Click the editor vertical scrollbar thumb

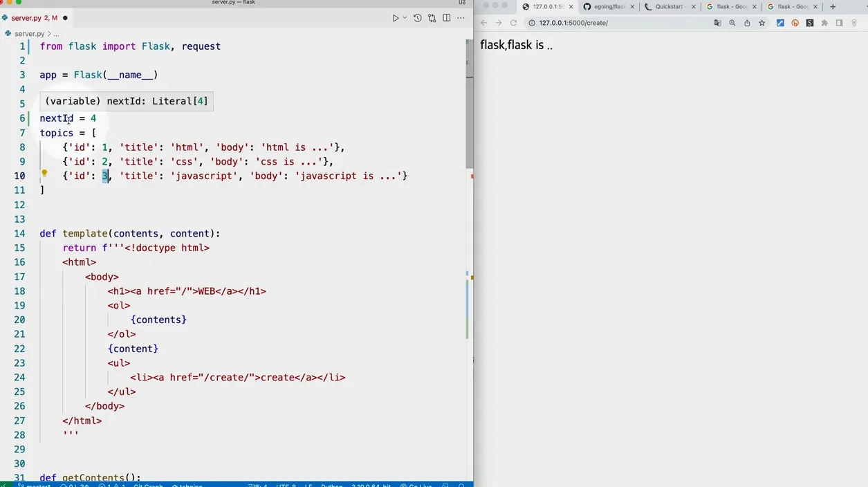tap(470, 104)
